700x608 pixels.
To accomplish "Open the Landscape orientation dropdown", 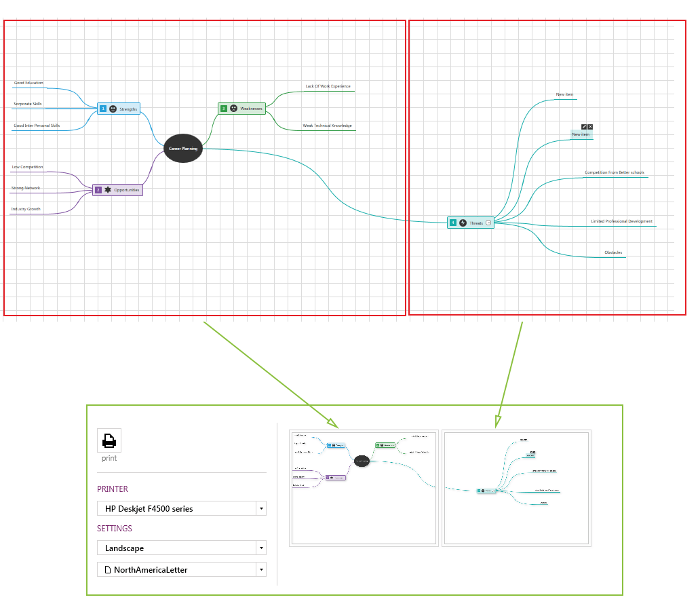I will pos(260,548).
